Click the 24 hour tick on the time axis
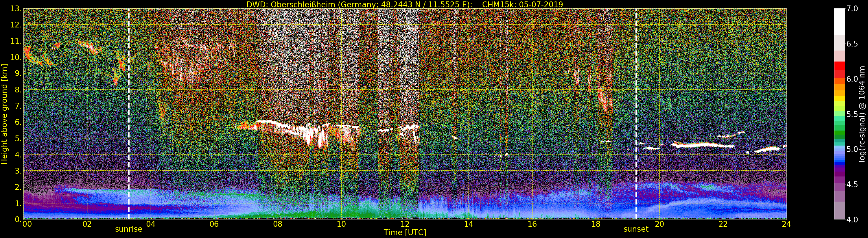 click(786, 224)
